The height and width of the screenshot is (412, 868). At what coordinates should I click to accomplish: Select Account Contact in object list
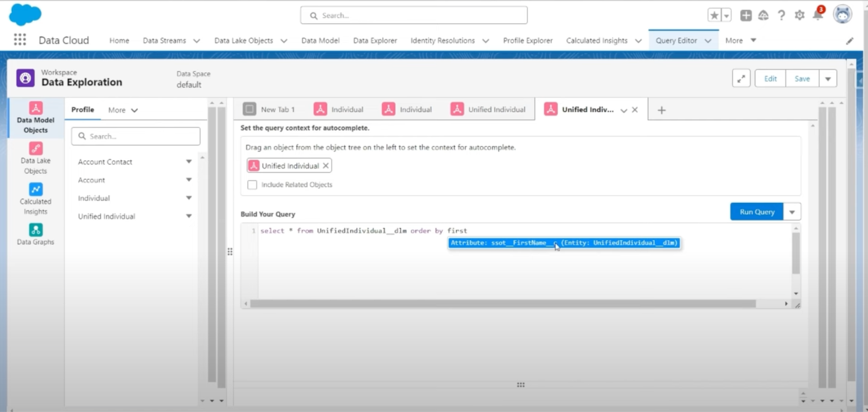point(105,162)
